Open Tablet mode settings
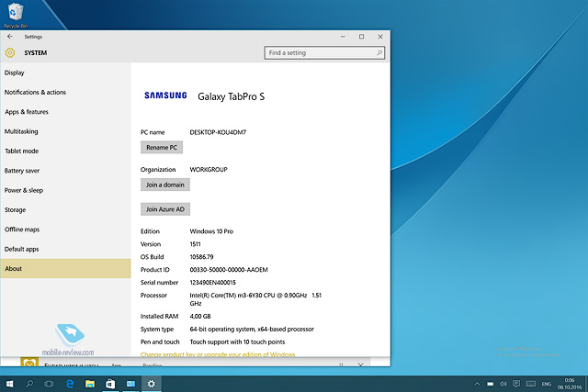 tap(65, 151)
